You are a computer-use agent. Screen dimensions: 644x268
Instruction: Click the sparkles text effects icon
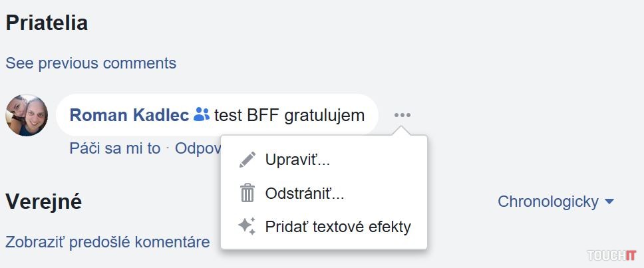click(x=247, y=226)
